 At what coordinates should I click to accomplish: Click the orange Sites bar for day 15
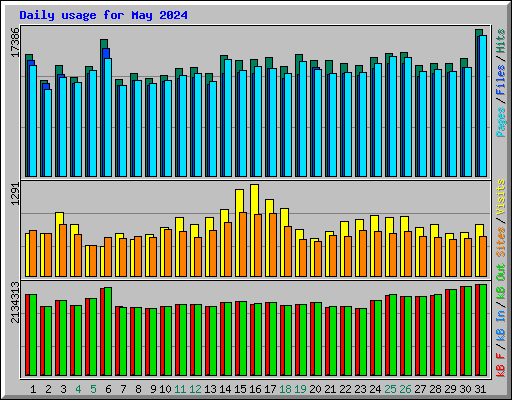click(x=243, y=244)
